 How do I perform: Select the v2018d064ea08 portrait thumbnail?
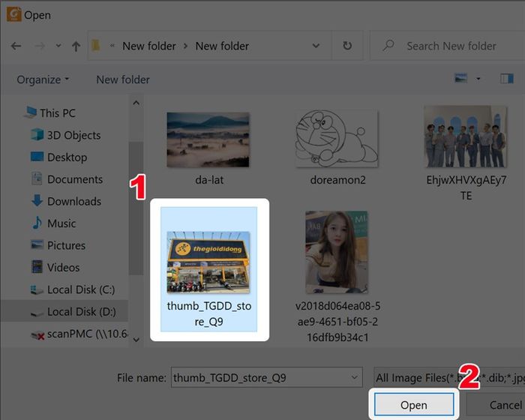click(337, 252)
